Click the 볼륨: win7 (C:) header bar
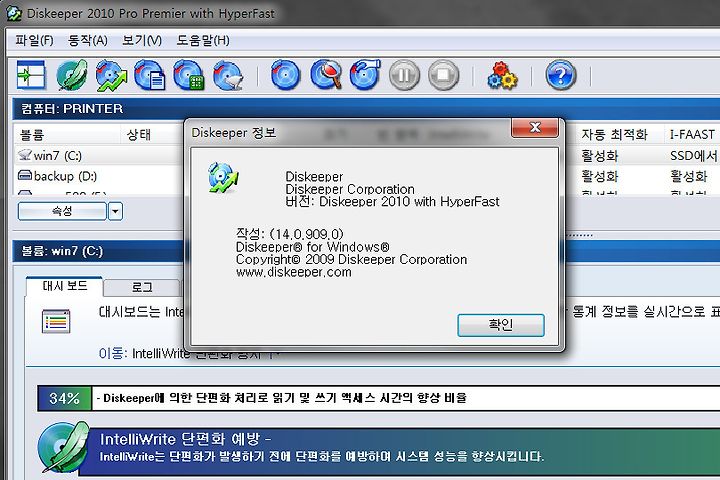This screenshot has height=480, width=720. point(98,251)
